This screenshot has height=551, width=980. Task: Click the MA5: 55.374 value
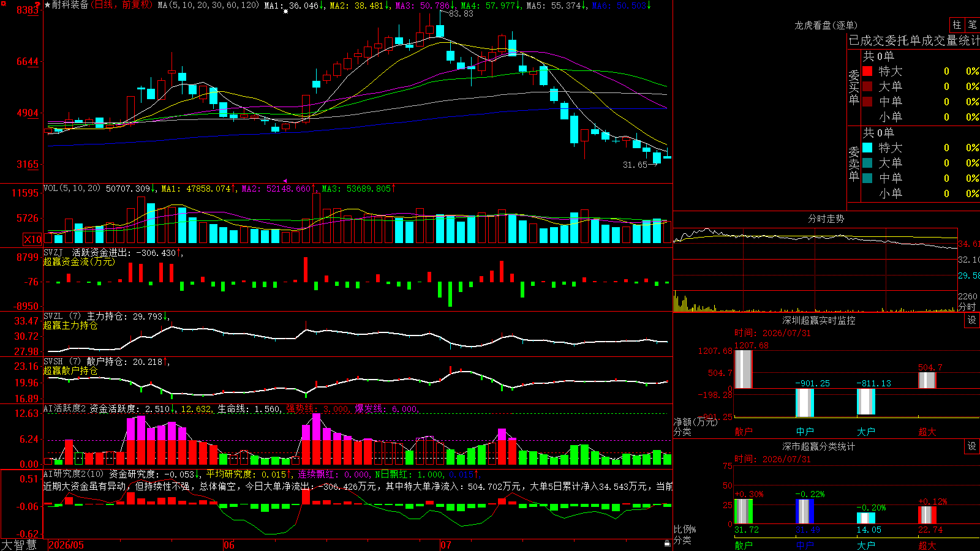(x=554, y=6)
